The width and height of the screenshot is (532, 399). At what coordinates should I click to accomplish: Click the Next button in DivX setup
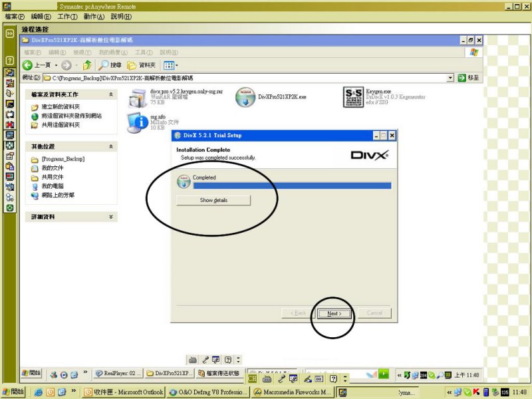point(334,313)
